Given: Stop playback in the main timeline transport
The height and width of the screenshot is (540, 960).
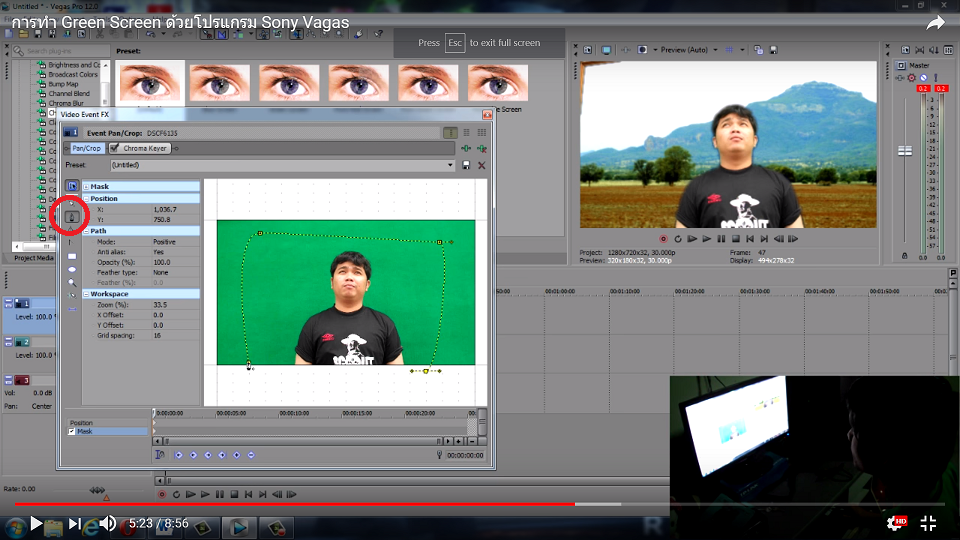Looking at the screenshot, I should pos(234,494).
